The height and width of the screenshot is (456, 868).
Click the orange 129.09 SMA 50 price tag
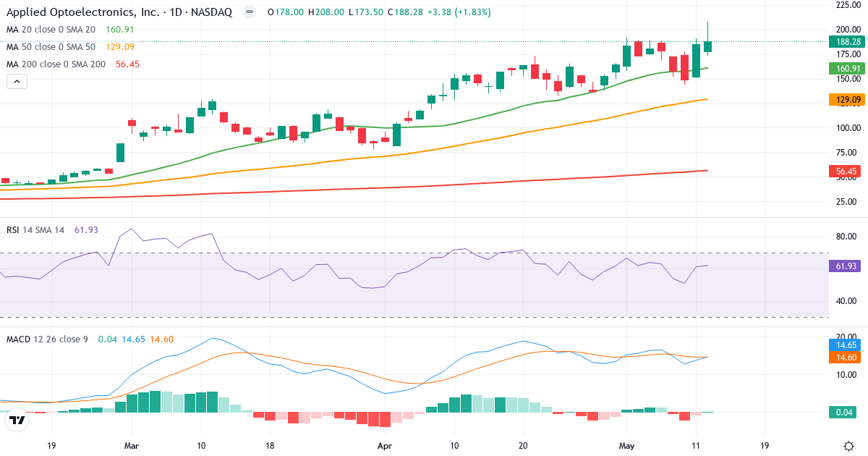[848, 100]
